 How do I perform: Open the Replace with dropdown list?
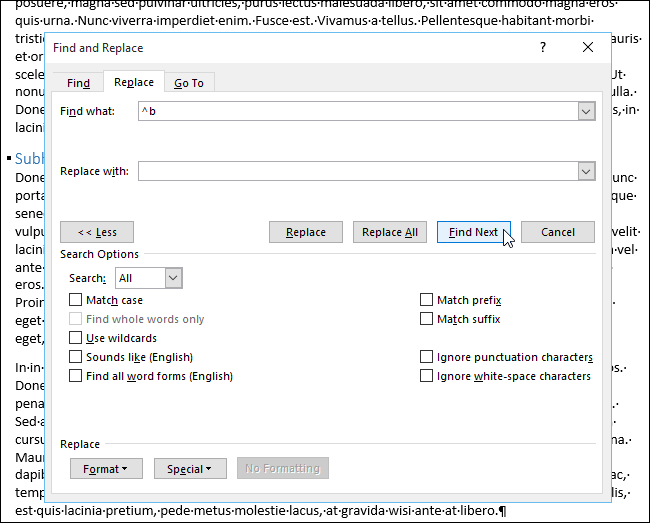[586, 172]
